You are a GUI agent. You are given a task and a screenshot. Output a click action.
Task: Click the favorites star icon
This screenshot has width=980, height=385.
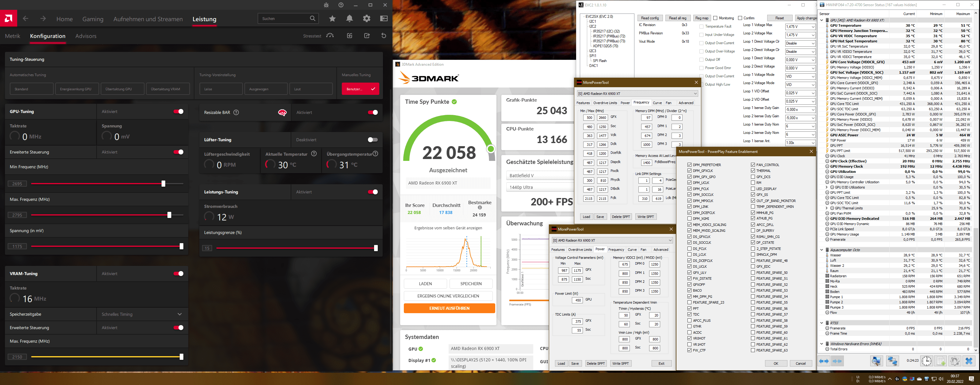coord(332,19)
